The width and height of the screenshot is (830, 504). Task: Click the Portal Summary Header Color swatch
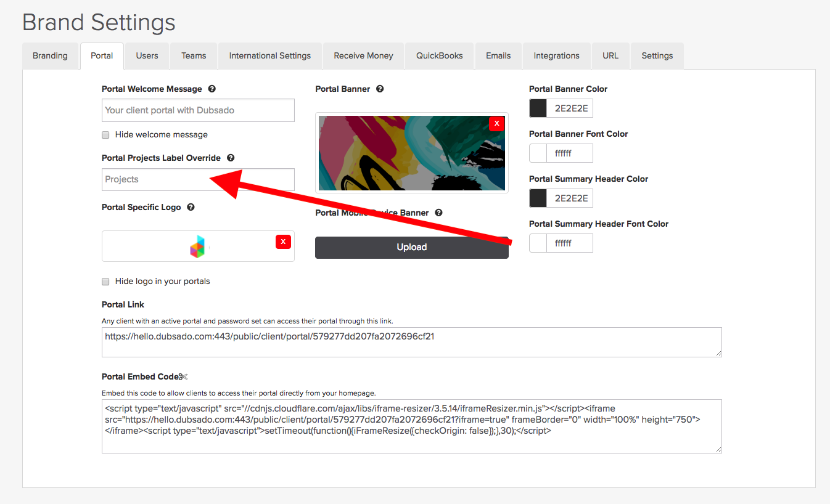538,198
